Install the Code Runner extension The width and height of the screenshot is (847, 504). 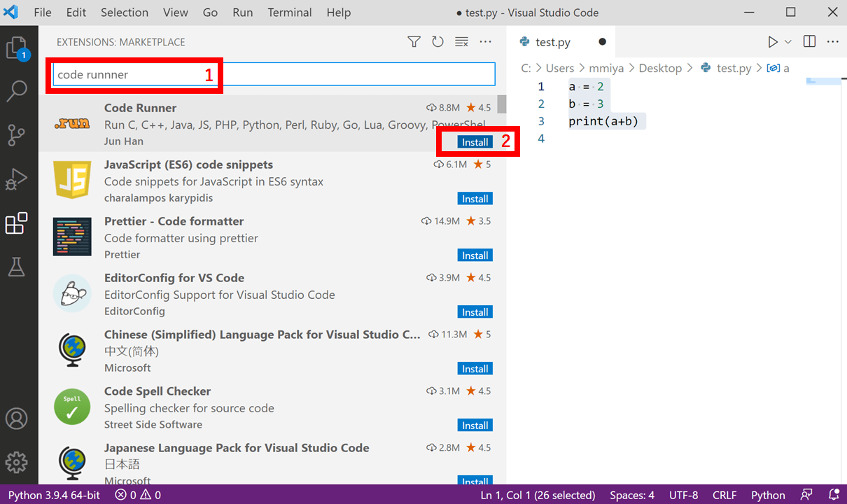click(x=475, y=142)
